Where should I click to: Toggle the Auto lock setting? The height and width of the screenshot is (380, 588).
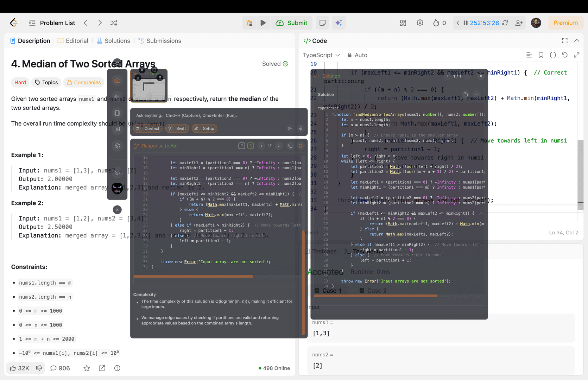[x=357, y=55]
